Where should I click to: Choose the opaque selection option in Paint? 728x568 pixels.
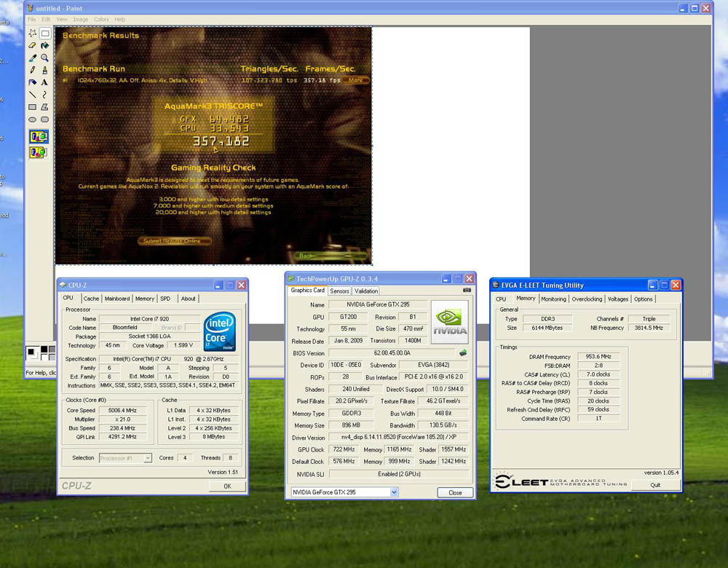tap(39, 137)
